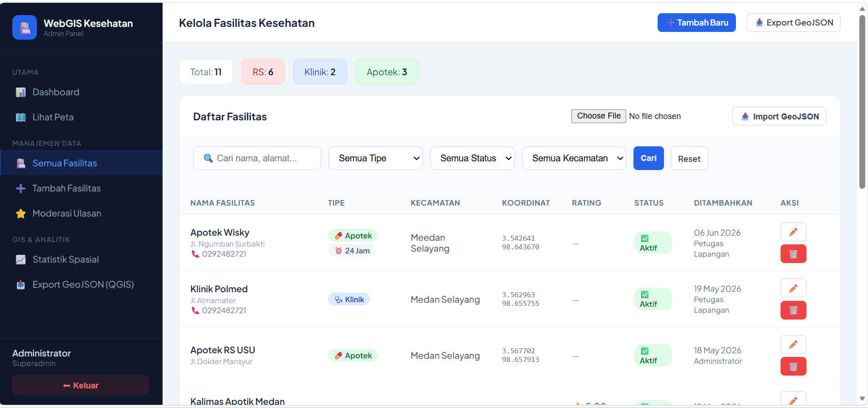Click the Tambah Fasilitas plus icon

click(x=20, y=188)
